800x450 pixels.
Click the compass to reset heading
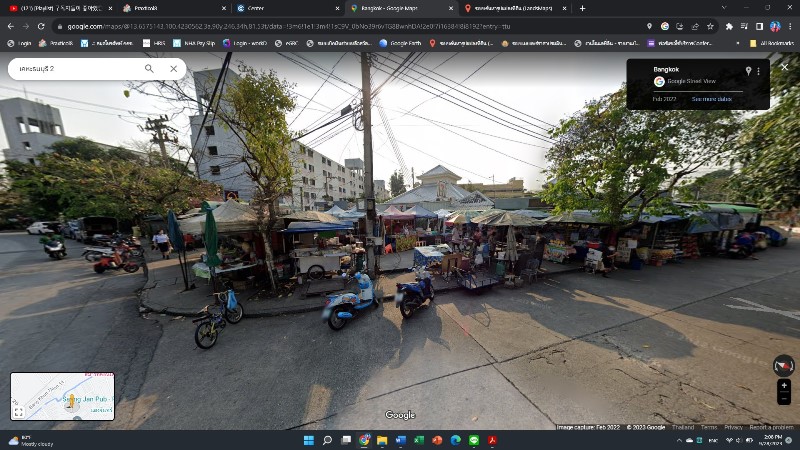tap(784, 365)
